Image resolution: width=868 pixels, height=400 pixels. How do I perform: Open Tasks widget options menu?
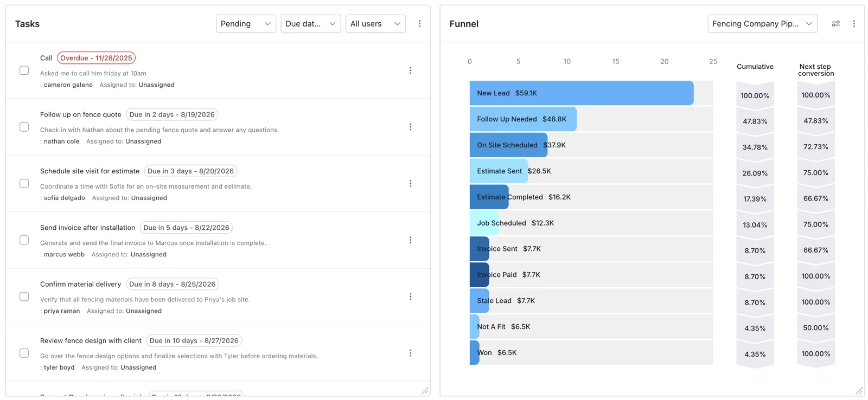click(419, 24)
